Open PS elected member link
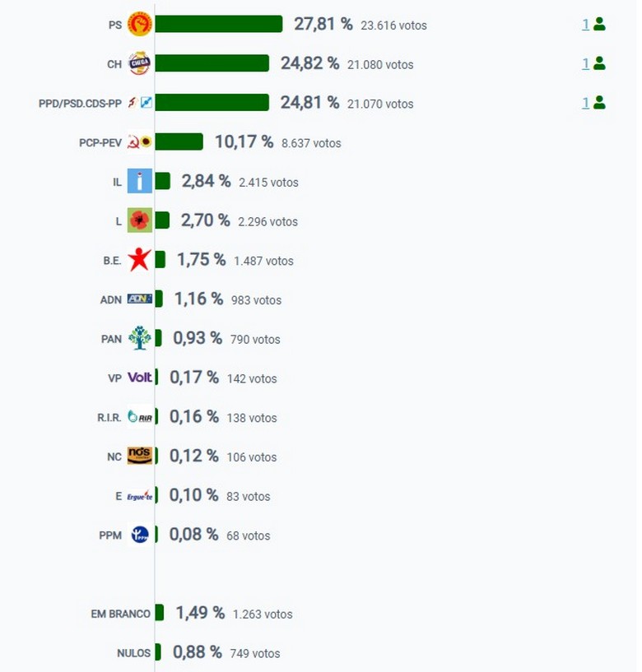This screenshot has width=642, height=672. [x=586, y=25]
